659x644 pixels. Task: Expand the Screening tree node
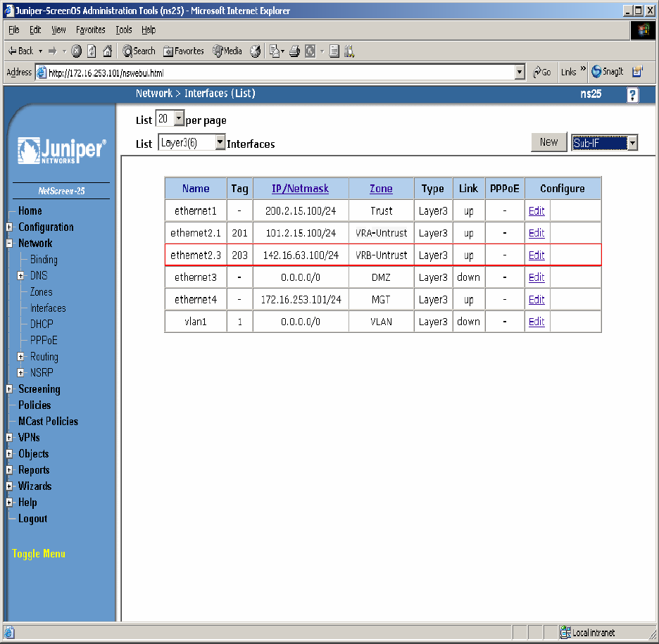9,389
